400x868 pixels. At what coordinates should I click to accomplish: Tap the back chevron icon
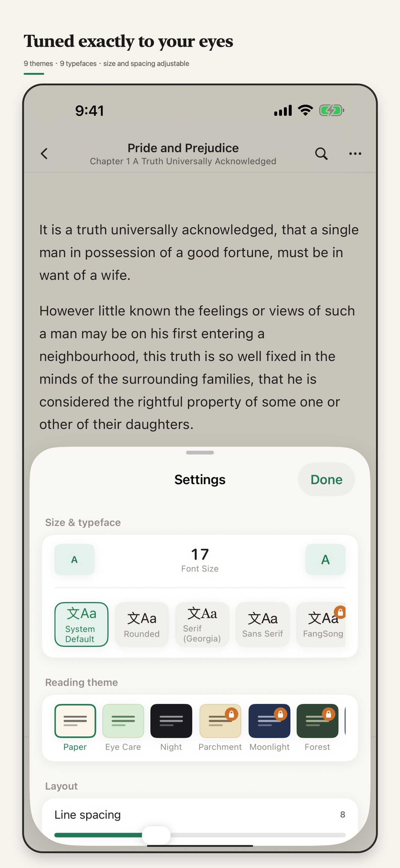coord(44,154)
